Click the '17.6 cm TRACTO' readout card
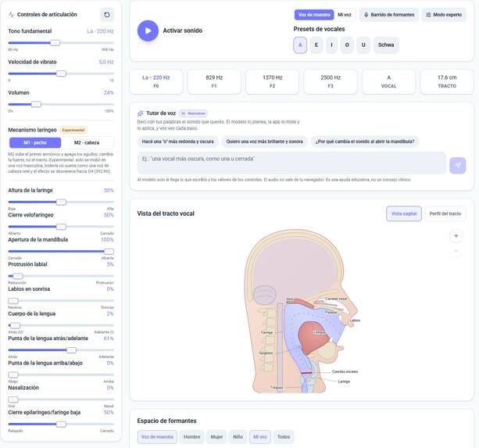 pos(447,81)
